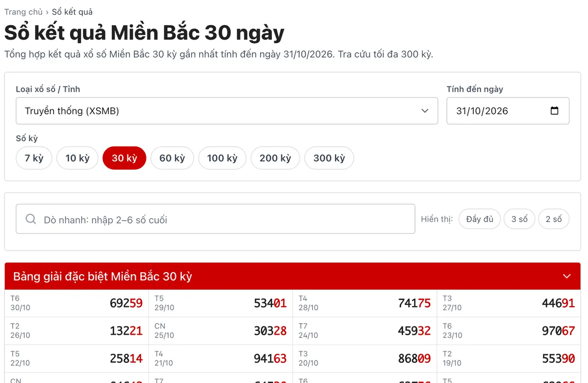Select the 200 kỳ option
The image size is (588, 383).
coord(275,158)
